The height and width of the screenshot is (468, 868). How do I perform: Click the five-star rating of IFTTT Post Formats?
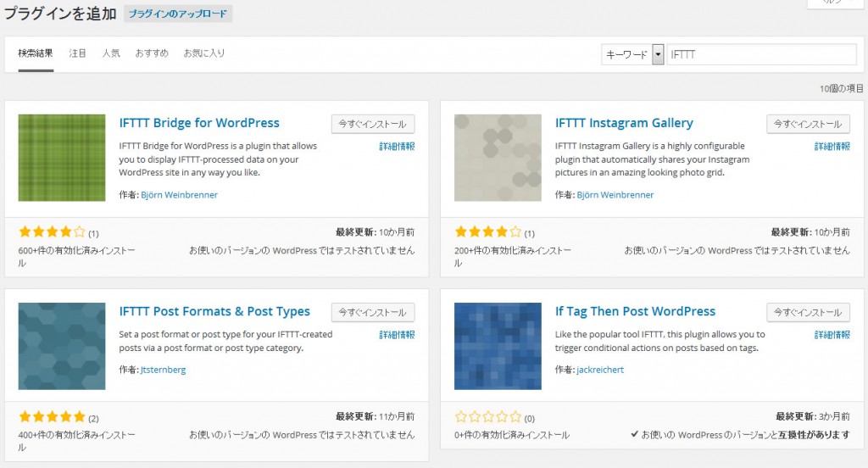[x=52, y=416]
